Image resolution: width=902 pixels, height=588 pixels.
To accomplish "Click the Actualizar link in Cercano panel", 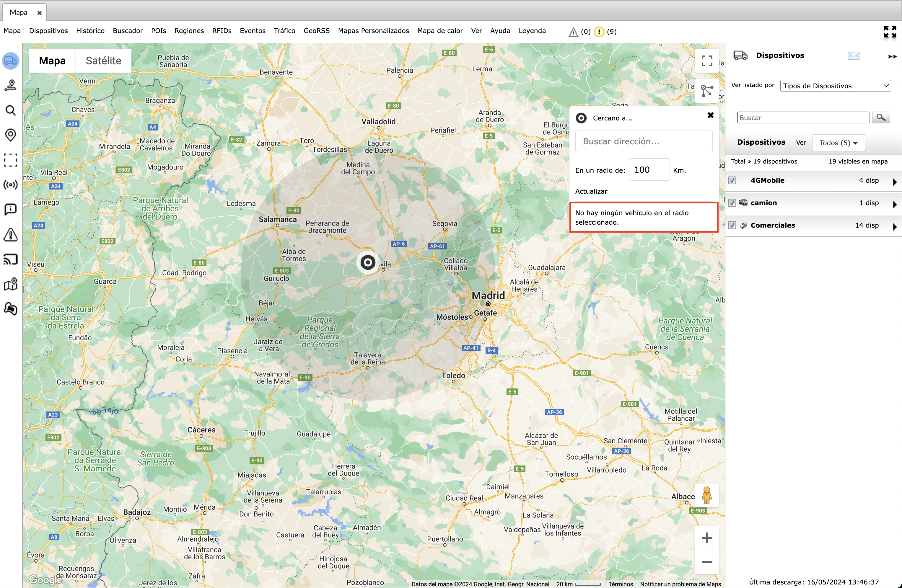I will tap(591, 191).
